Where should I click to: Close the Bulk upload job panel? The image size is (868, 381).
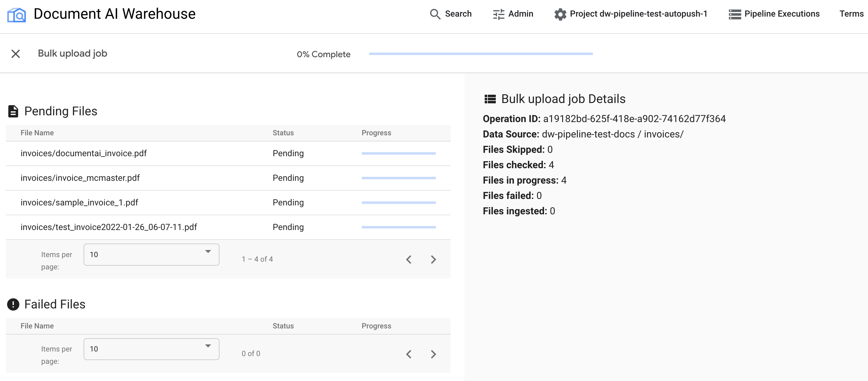pos(15,54)
